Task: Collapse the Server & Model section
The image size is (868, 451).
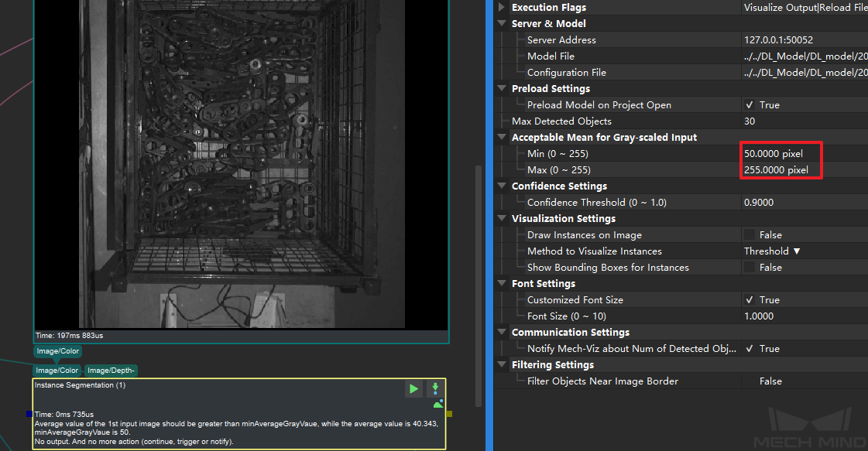Action: pos(502,24)
